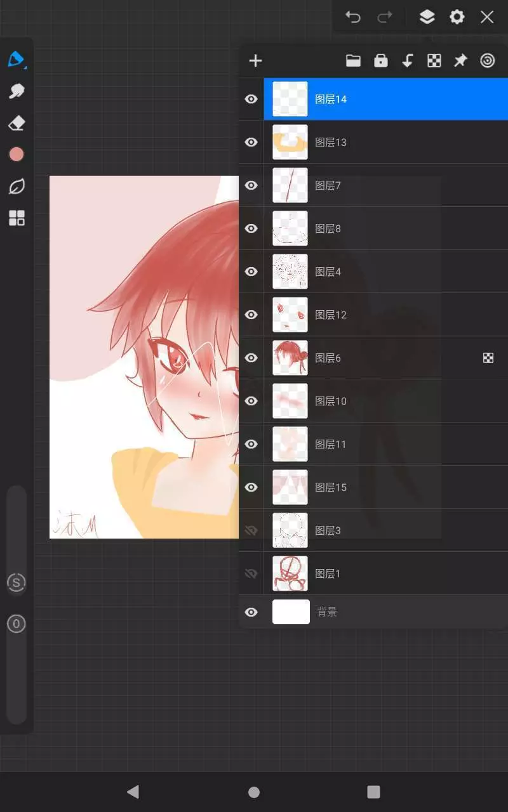Select layer 图层10 in layer list

coord(381,401)
